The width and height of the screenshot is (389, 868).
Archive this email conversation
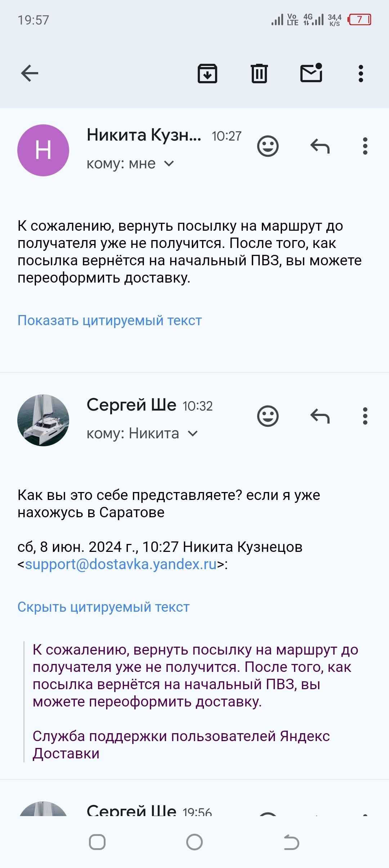pyautogui.click(x=207, y=74)
